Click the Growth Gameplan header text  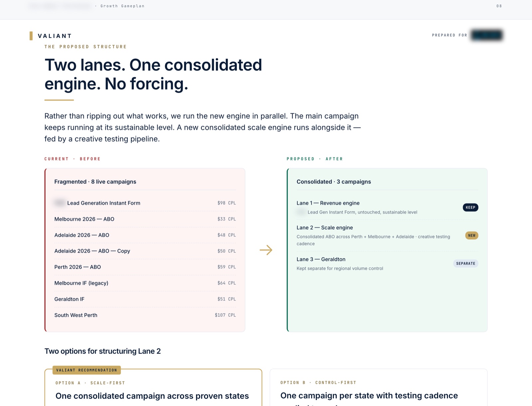tap(122, 6)
